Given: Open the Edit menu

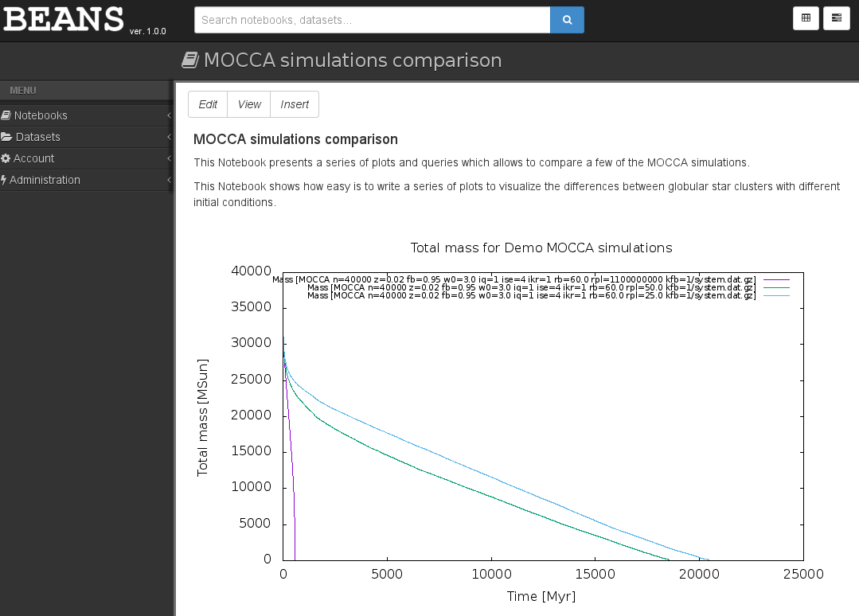Looking at the screenshot, I should point(208,104).
